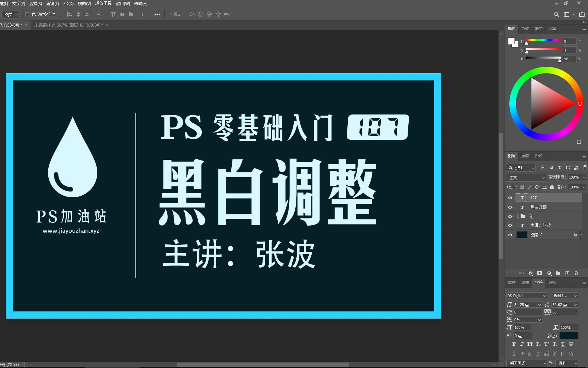Screen dimensions: 588x368
Task: Apply strikethrough text style
Action: pos(571,344)
